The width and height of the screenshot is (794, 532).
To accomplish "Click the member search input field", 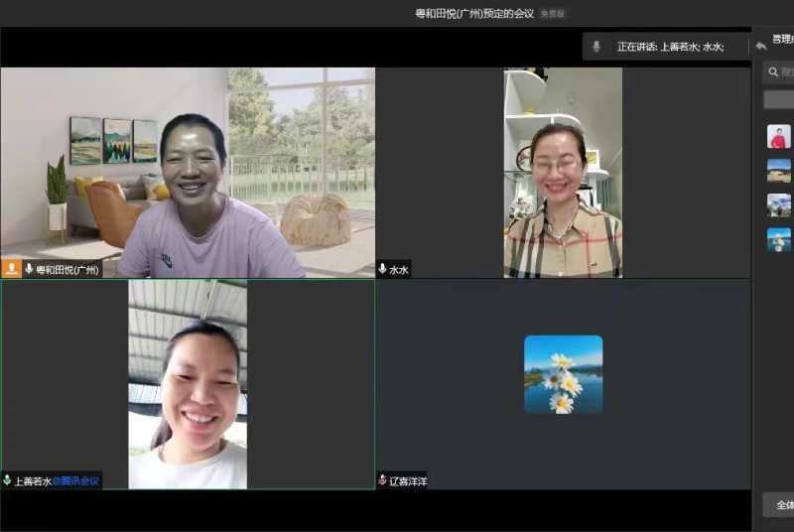I will 785,72.
